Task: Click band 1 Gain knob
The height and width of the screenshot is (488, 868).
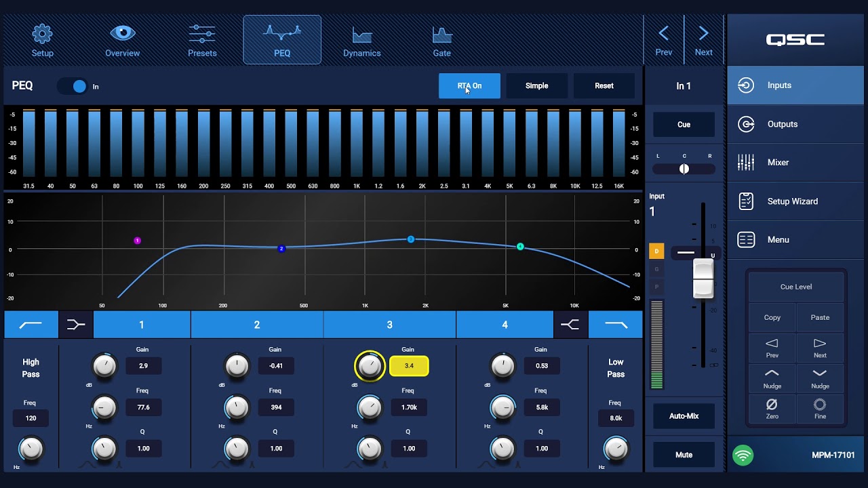Action: pyautogui.click(x=104, y=366)
